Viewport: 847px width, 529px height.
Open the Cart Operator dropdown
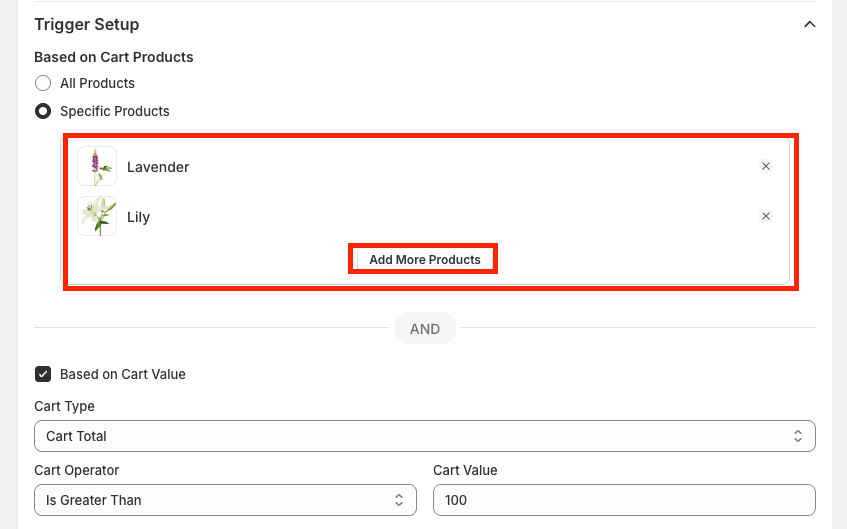coord(225,499)
